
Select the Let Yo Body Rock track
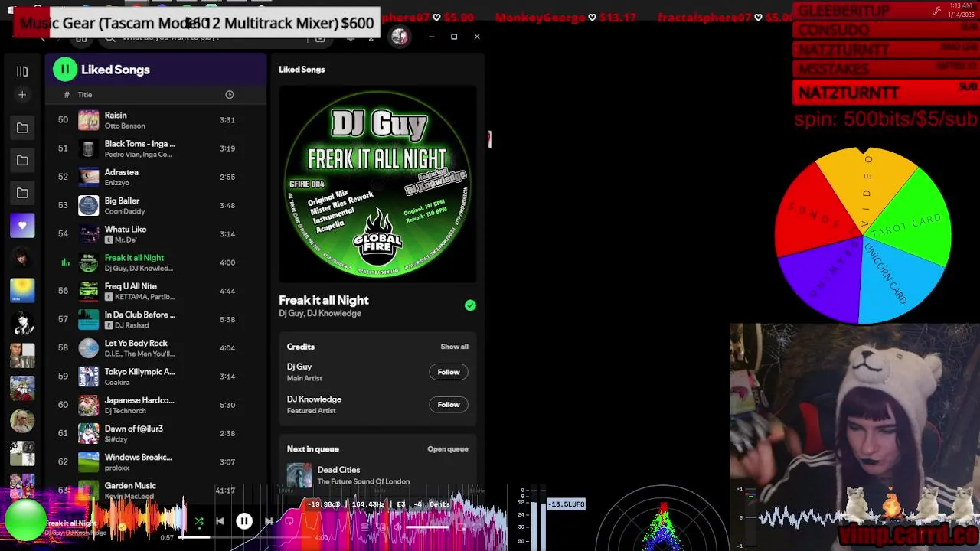(155, 348)
